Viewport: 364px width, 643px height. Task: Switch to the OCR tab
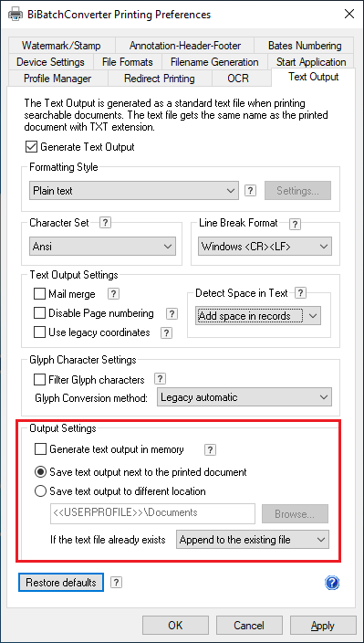click(x=238, y=79)
